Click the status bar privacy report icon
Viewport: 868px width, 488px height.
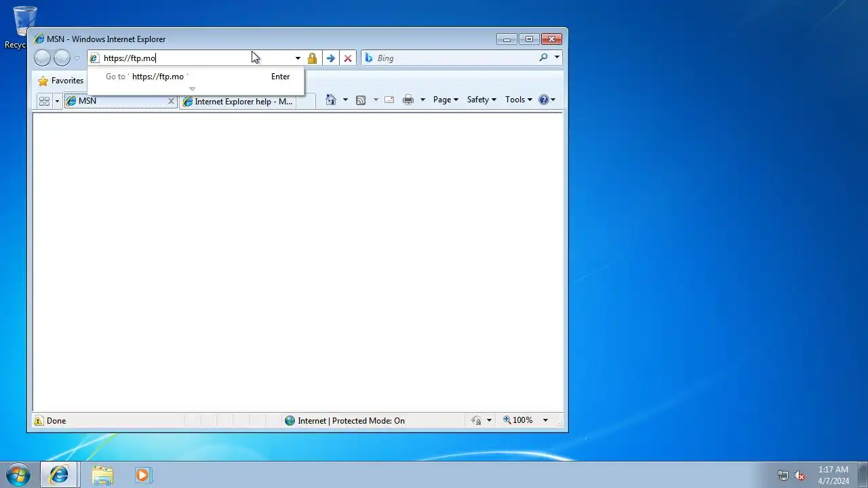click(x=476, y=421)
